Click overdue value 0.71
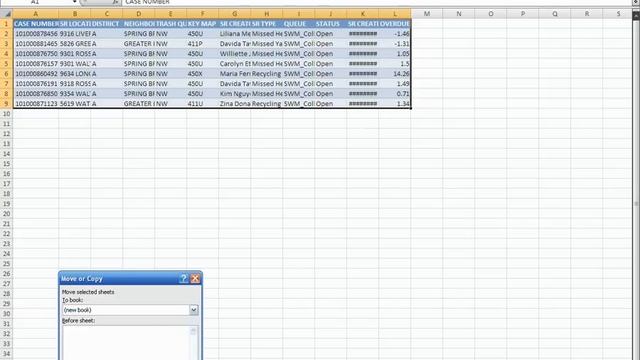Screen dimensions: 640x360 tap(395, 93)
